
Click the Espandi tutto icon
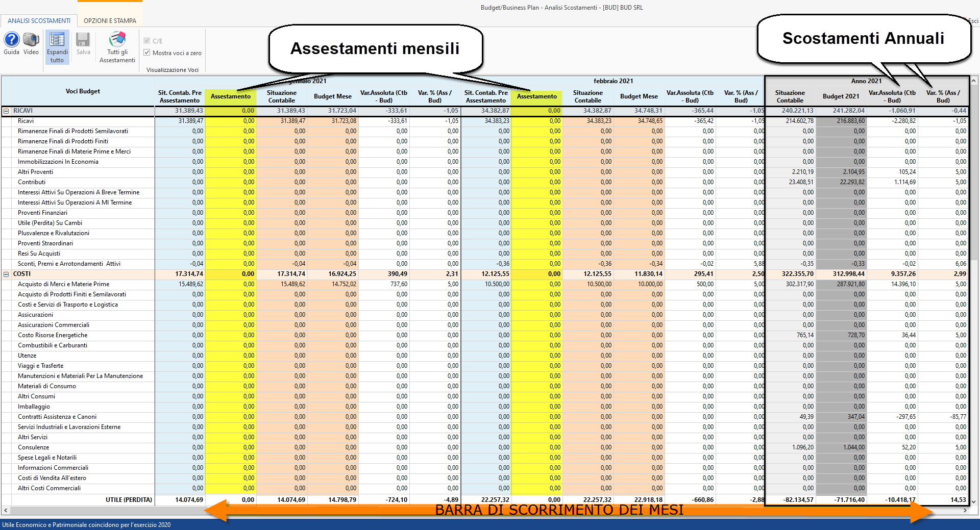57,47
